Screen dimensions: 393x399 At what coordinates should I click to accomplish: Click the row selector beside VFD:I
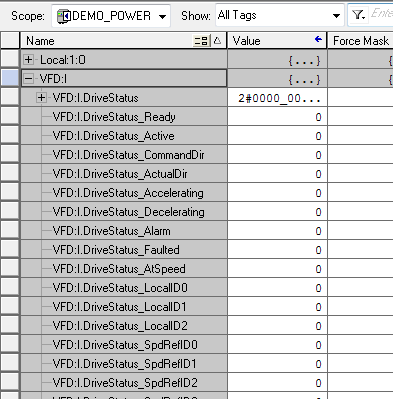pyautogui.click(x=10, y=79)
